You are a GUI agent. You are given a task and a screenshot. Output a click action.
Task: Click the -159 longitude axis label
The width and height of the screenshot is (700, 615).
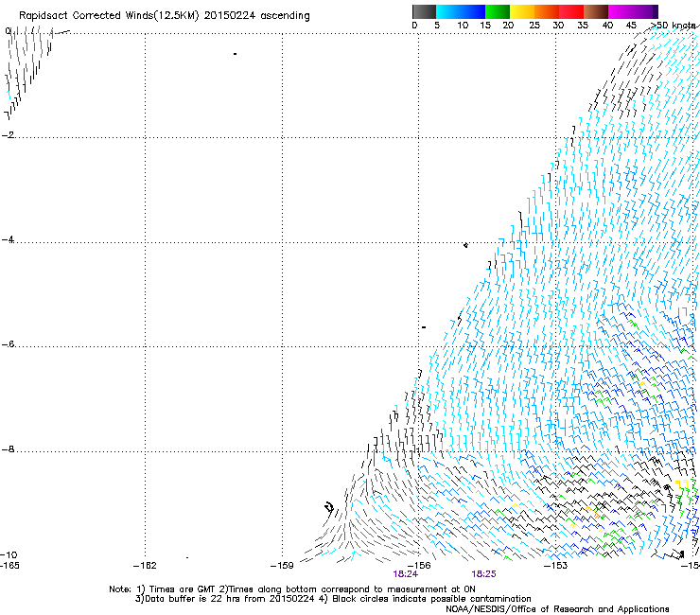click(x=282, y=566)
